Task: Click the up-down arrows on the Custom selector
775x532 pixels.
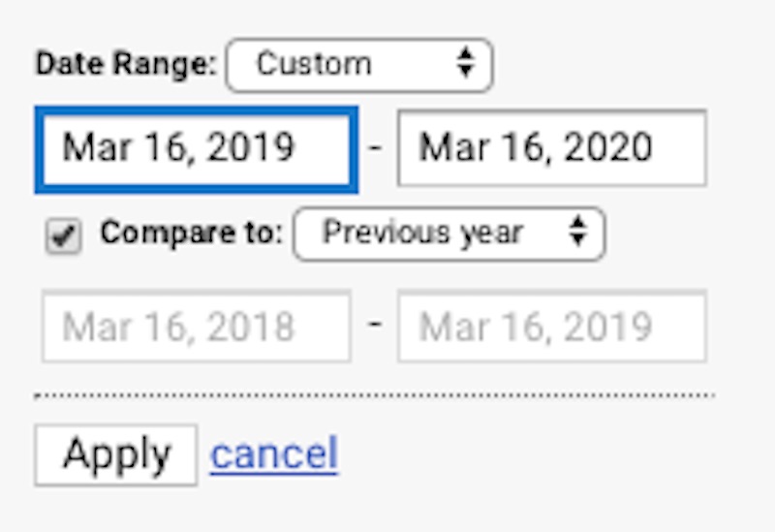Action: (x=466, y=65)
